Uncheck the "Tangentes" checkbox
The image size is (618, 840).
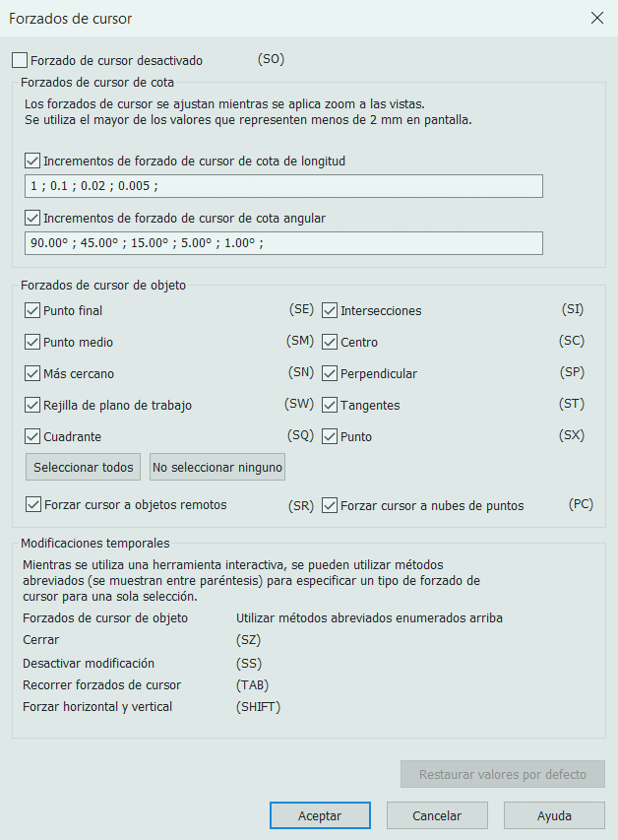tap(330, 404)
